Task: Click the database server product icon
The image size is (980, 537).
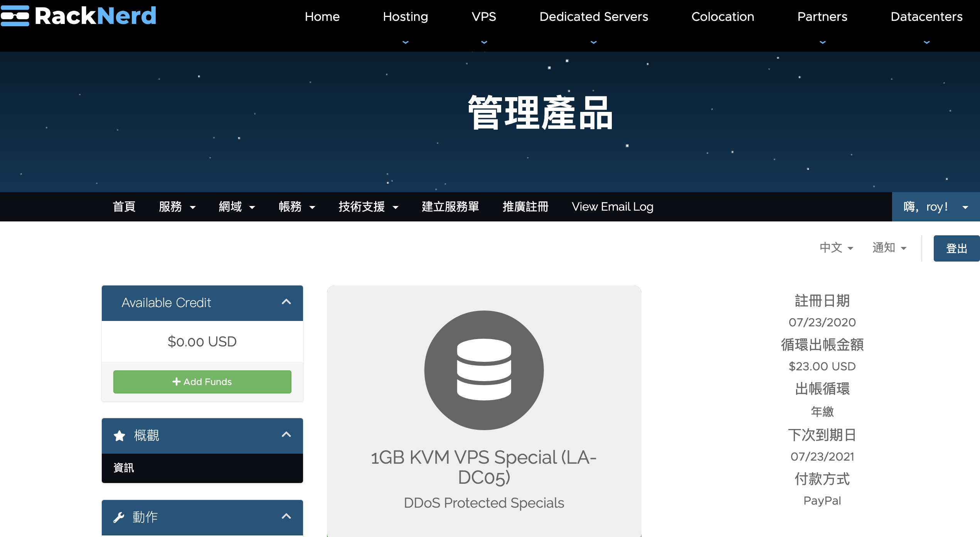Action: [x=484, y=370]
